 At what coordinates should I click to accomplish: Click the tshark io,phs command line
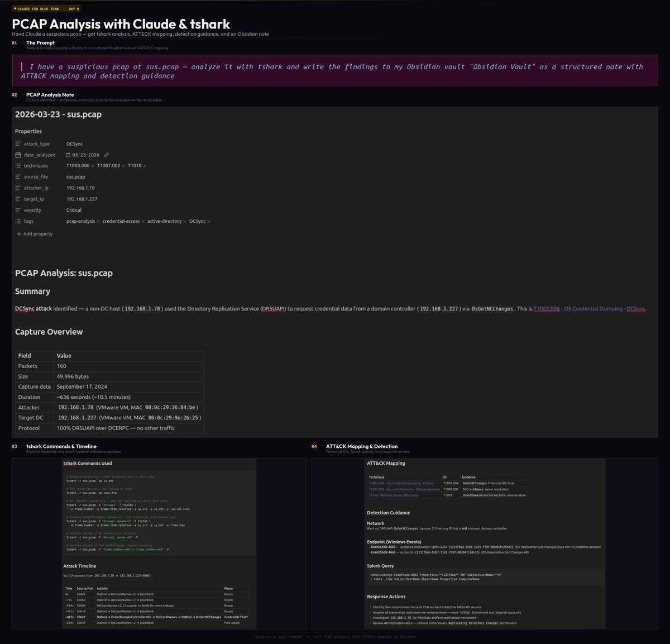coord(89,481)
